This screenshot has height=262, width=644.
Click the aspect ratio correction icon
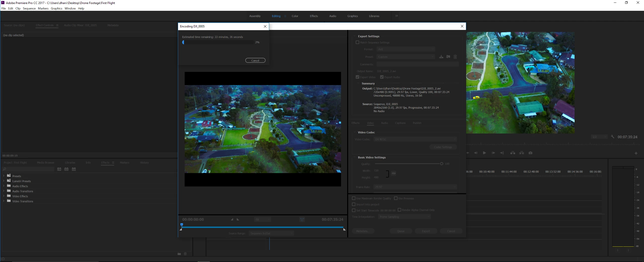302,220
